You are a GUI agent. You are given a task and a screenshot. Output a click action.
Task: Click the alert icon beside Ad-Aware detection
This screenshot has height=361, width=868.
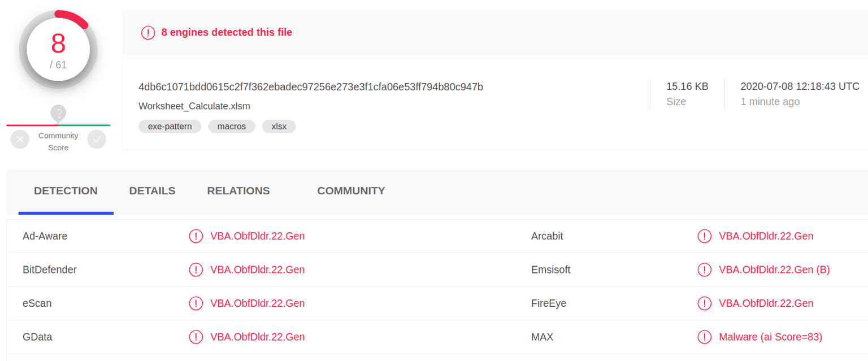(196, 236)
